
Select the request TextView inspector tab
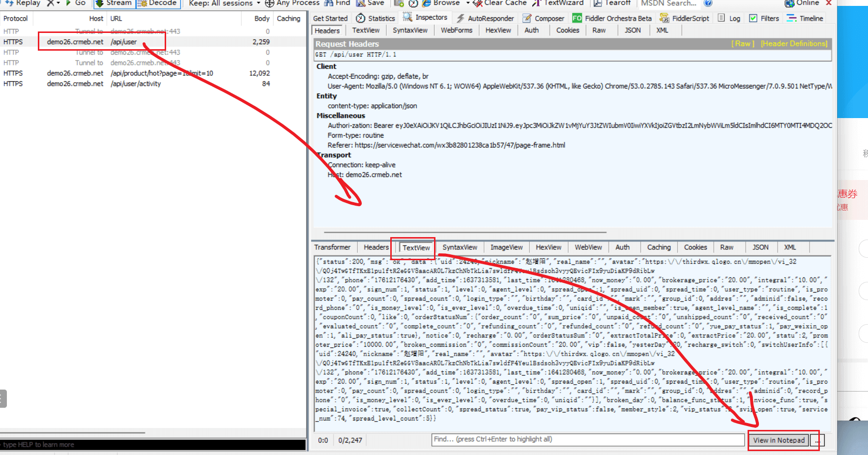pos(366,30)
